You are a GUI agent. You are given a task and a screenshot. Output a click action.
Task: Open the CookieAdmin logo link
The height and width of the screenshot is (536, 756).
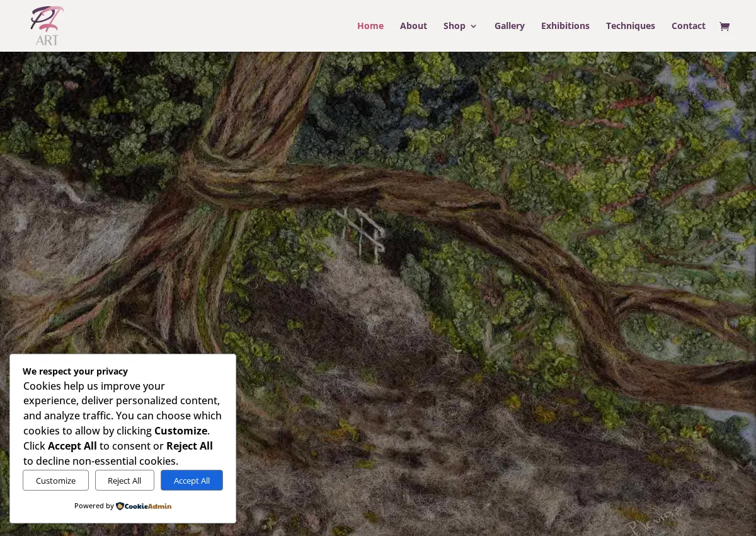tap(144, 506)
